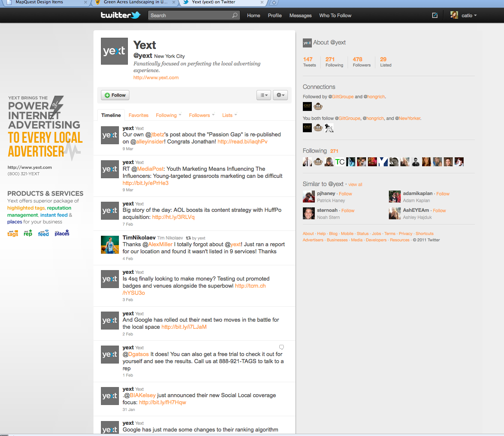Click the last avatar in Following list
Image resolution: width=504 pixels, height=436 pixels.
tap(459, 162)
